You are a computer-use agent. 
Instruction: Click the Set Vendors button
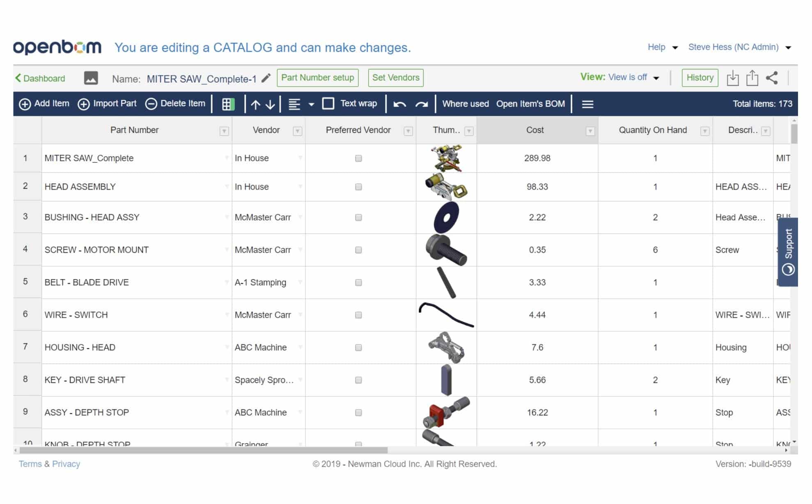pyautogui.click(x=395, y=77)
